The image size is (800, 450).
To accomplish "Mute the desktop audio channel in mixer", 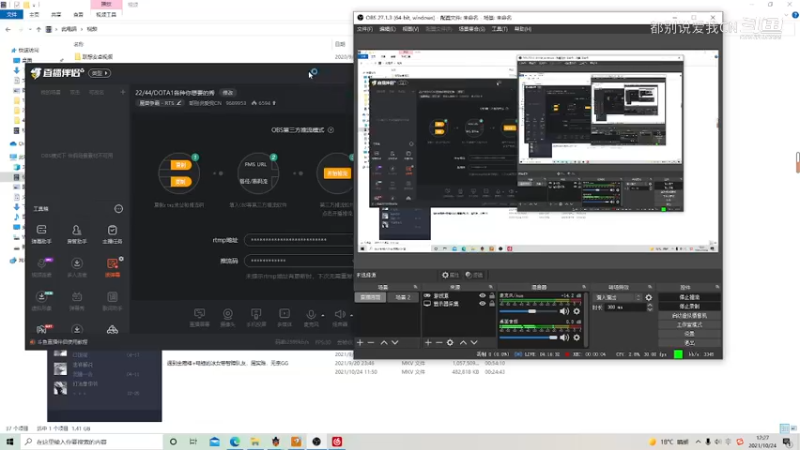I will (x=564, y=337).
